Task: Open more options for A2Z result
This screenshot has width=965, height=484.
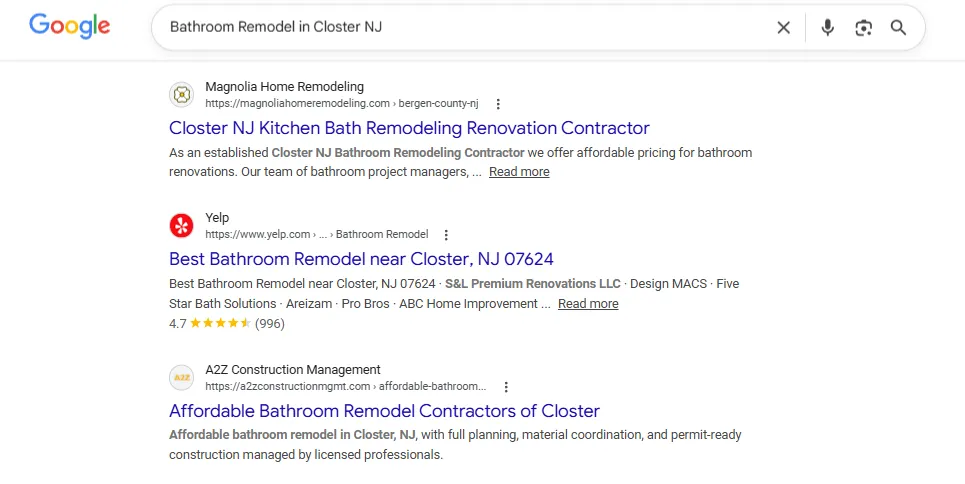Action: pyautogui.click(x=506, y=387)
